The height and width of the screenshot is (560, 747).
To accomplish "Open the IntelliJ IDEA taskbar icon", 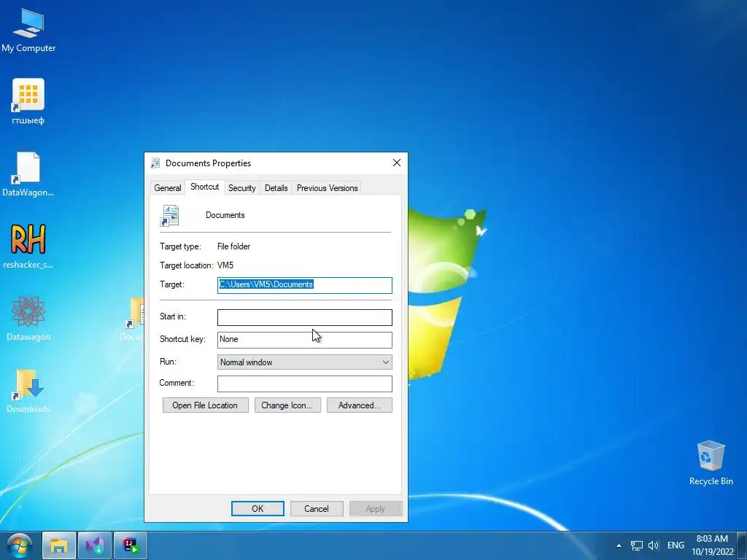I will [x=131, y=545].
